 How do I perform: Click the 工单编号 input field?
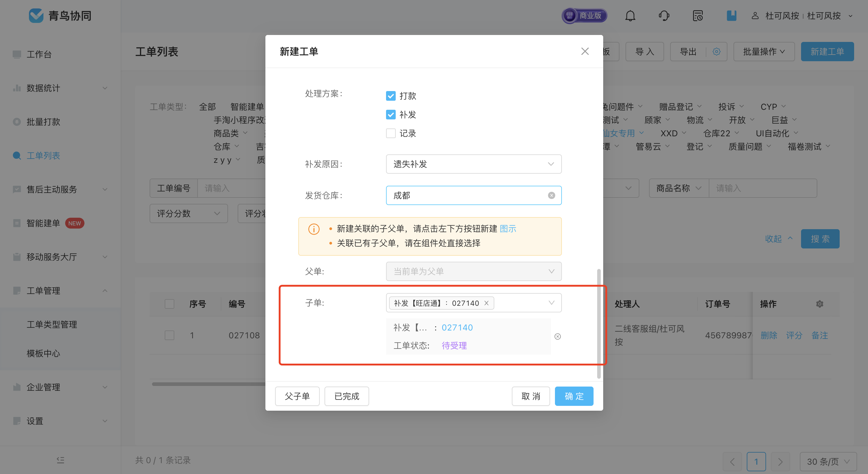(232, 188)
